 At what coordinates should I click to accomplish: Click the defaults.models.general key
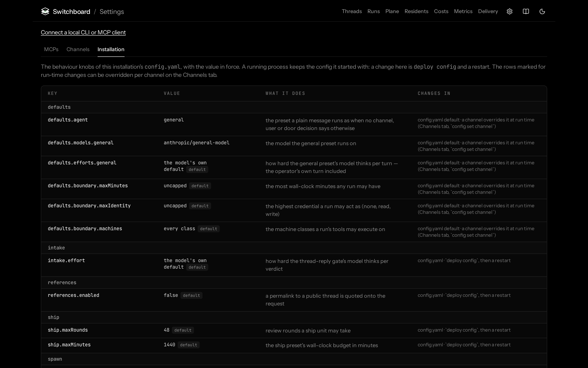(81, 143)
